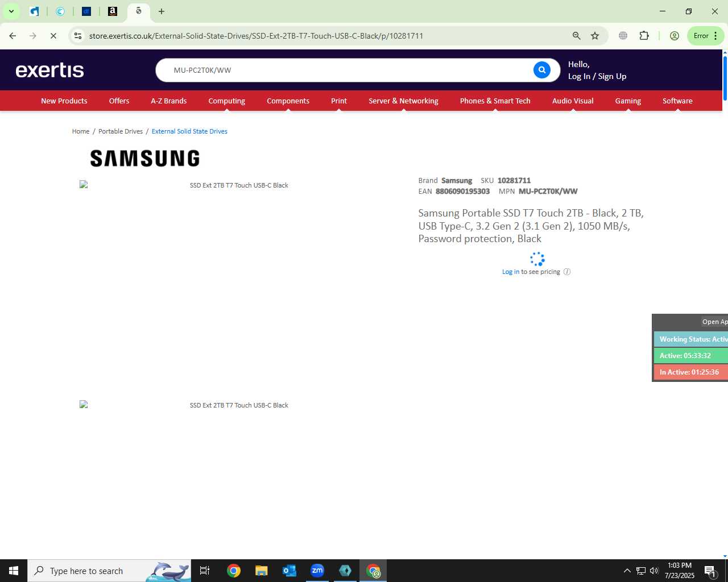This screenshot has height=582, width=728.
Task: Open a new browser tab
Action: pos(162,11)
